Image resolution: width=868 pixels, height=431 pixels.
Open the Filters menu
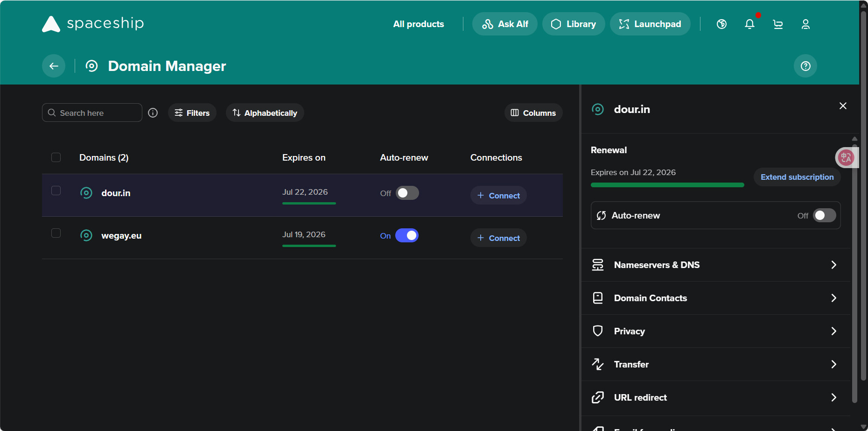192,113
